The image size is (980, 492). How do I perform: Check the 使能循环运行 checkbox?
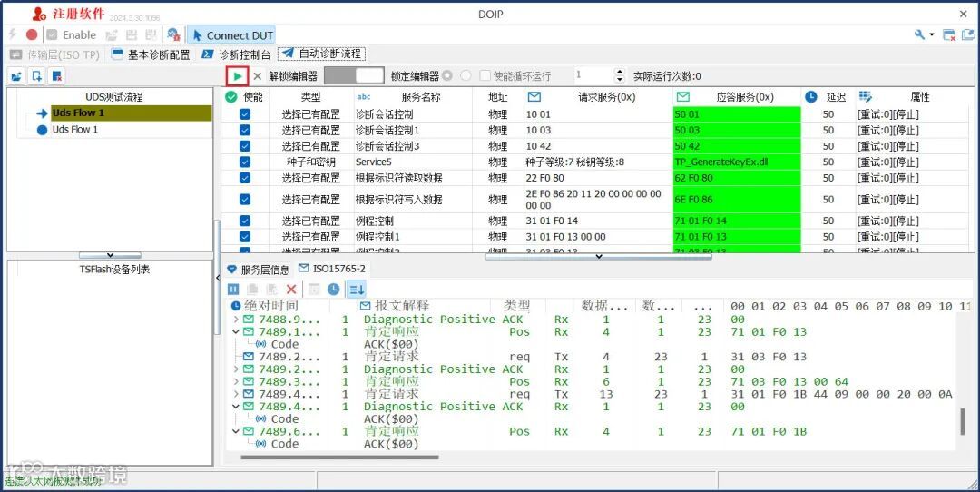(x=485, y=75)
